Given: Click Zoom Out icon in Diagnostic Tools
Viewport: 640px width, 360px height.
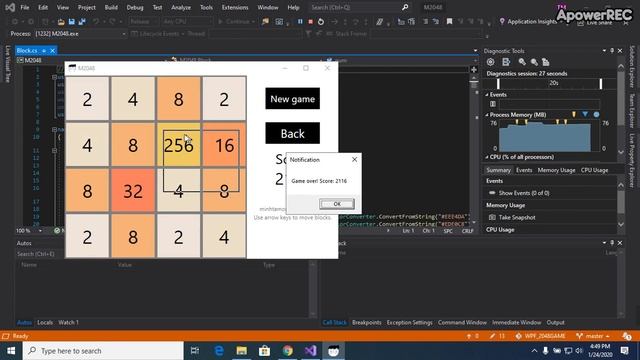Looking at the screenshot, I should tap(534, 62).
